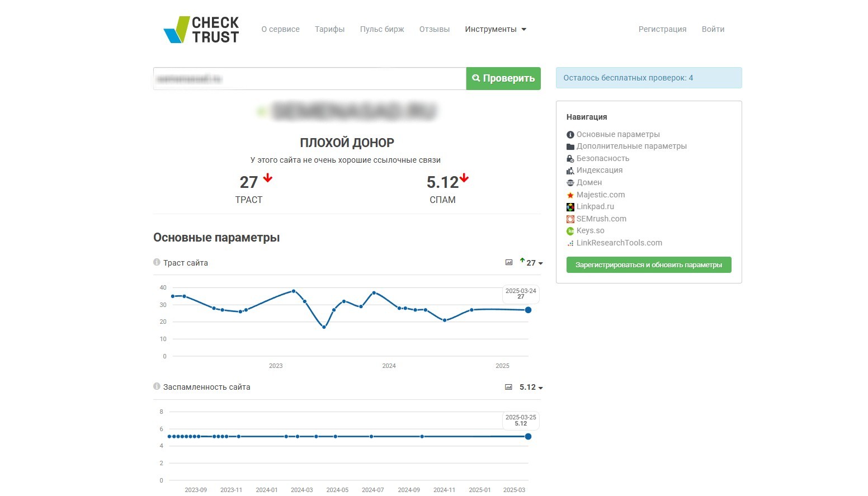Viewport: 868px width, 496px height.
Task: Click the info icon beside Заспамленность сайта
Action: (x=157, y=386)
